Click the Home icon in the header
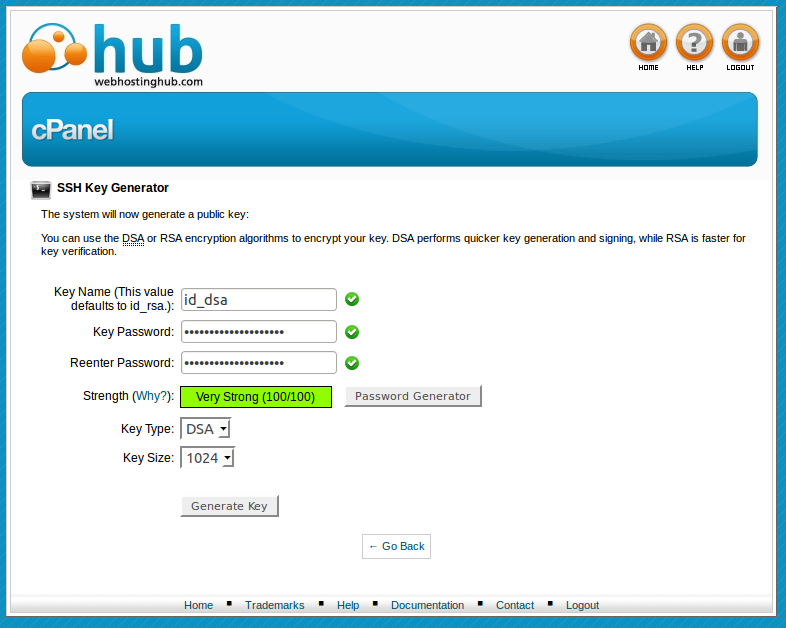The width and height of the screenshot is (786, 628). [x=648, y=43]
